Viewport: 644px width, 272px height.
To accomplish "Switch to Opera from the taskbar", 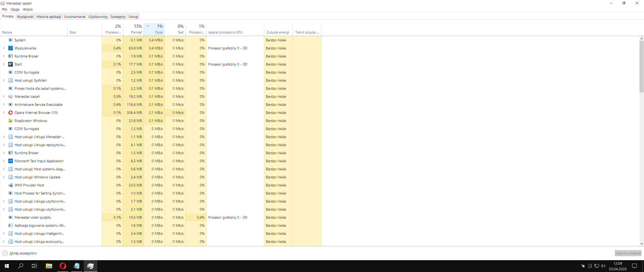I will click(63, 266).
